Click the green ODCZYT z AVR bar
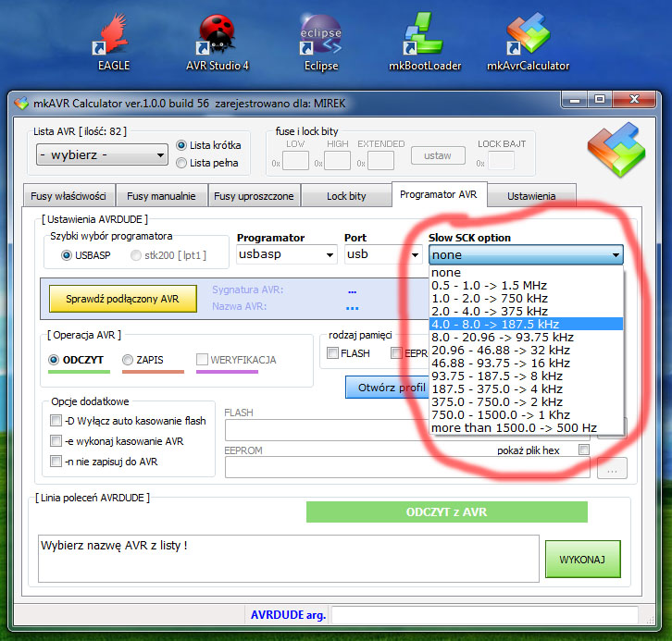This screenshot has height=641, width=672. [446, 512]
